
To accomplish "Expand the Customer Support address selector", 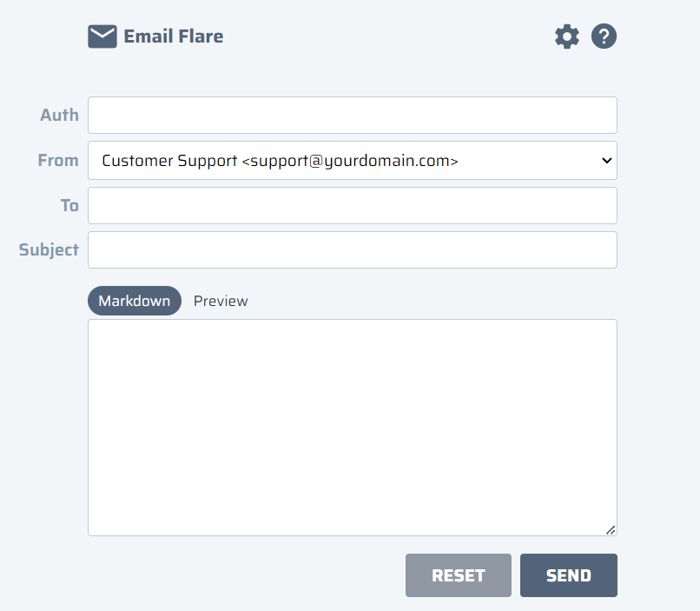I will click(x=352, y=160).
